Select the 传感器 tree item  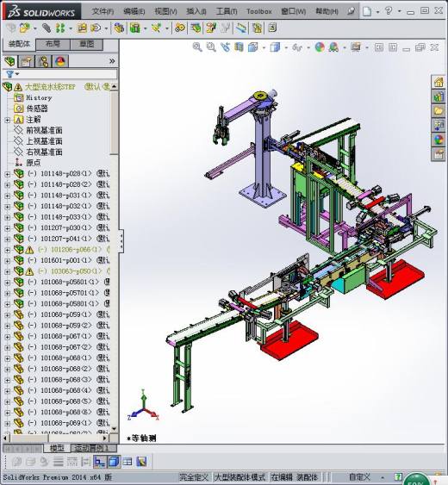(x=31, y=109)
